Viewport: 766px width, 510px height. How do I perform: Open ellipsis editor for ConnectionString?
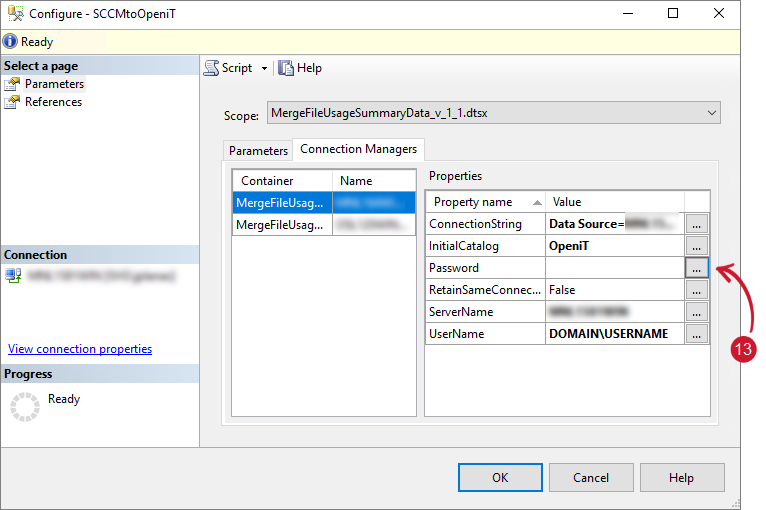point(696,224)
